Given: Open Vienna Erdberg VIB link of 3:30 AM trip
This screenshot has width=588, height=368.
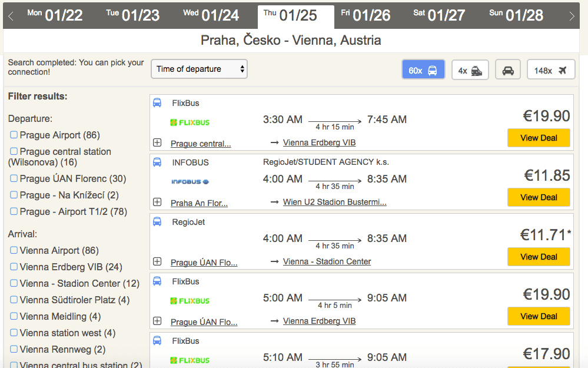Looking at the screenshot, I should (x=319, y=142).
